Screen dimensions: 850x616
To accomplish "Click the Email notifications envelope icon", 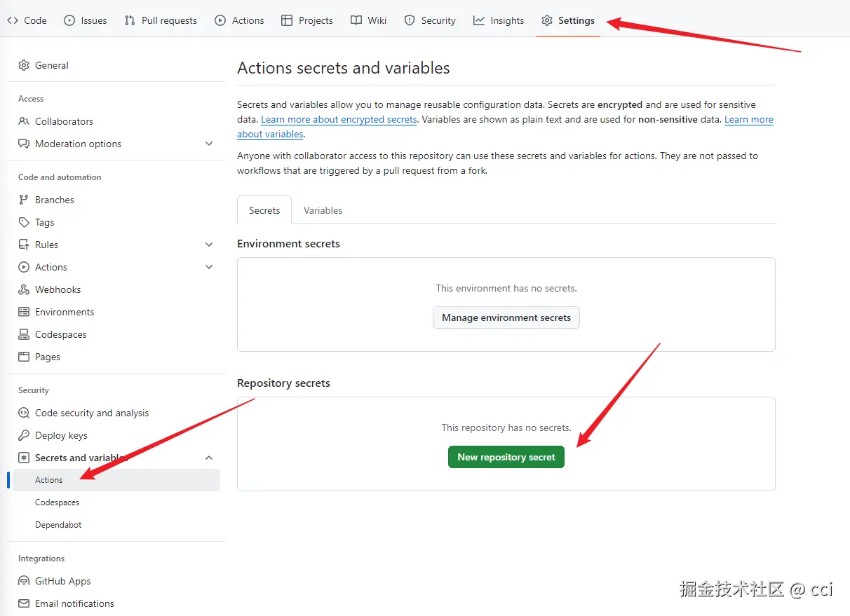I will click(24, 603).
